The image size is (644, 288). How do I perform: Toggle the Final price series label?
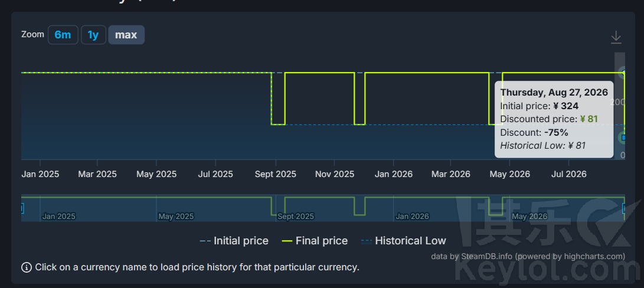322,241
